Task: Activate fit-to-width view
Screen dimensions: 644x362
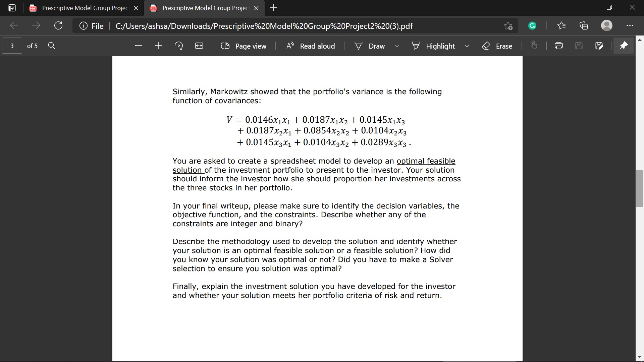Action: [199, 46]
